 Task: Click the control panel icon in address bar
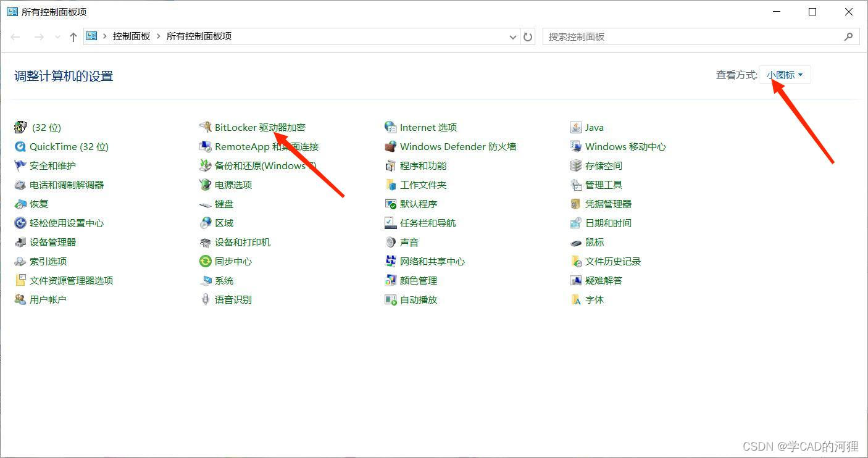pos(91,36)
